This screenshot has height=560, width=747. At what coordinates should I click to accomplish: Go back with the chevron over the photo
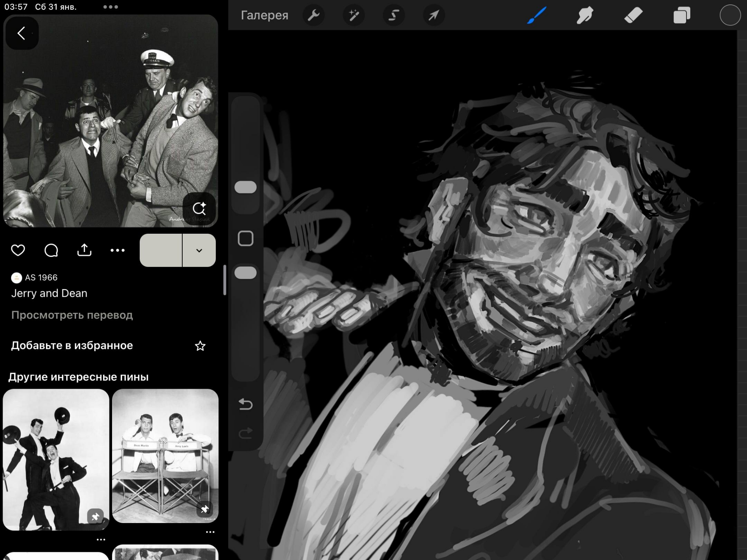click(x=22, y=33)
